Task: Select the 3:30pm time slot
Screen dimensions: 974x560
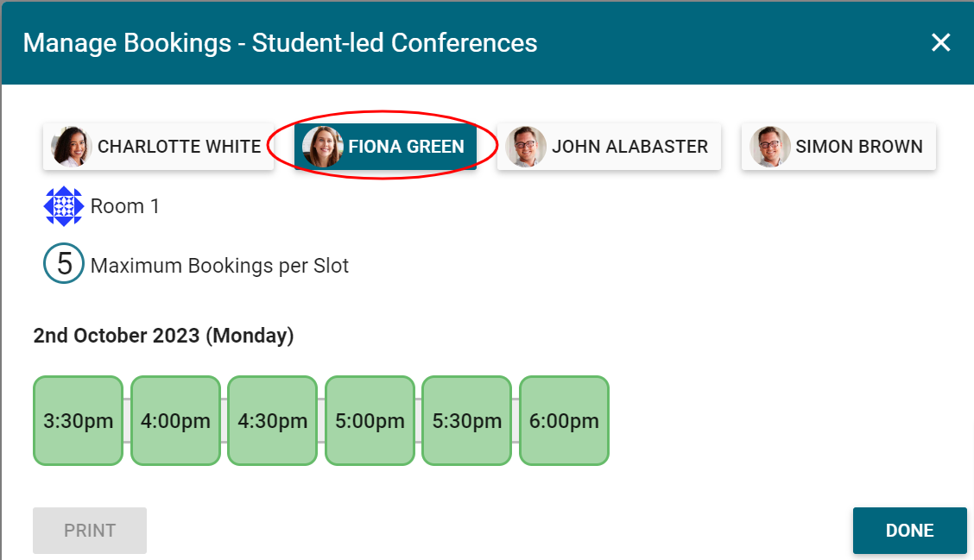Action: click(78, 421)
